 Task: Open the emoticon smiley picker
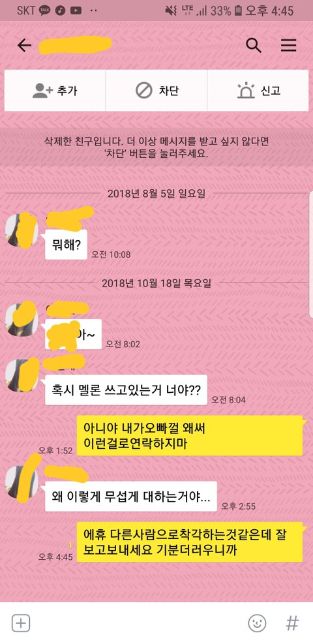[x=257, y=623]
